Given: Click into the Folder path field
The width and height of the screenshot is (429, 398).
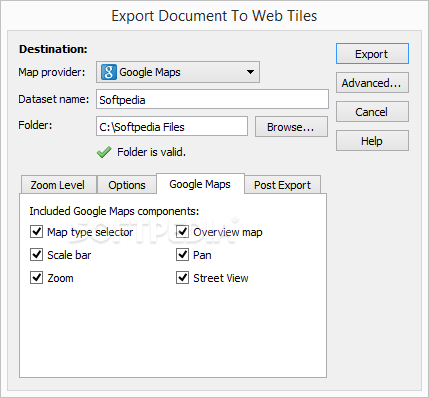Looking at the screenshot, I should (172, 126).
